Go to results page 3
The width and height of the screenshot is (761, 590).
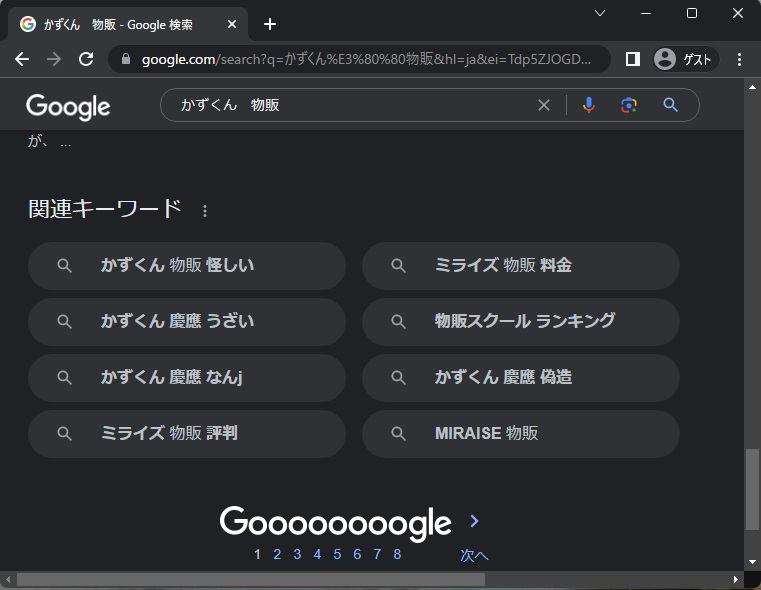click(x=297, y=554)
